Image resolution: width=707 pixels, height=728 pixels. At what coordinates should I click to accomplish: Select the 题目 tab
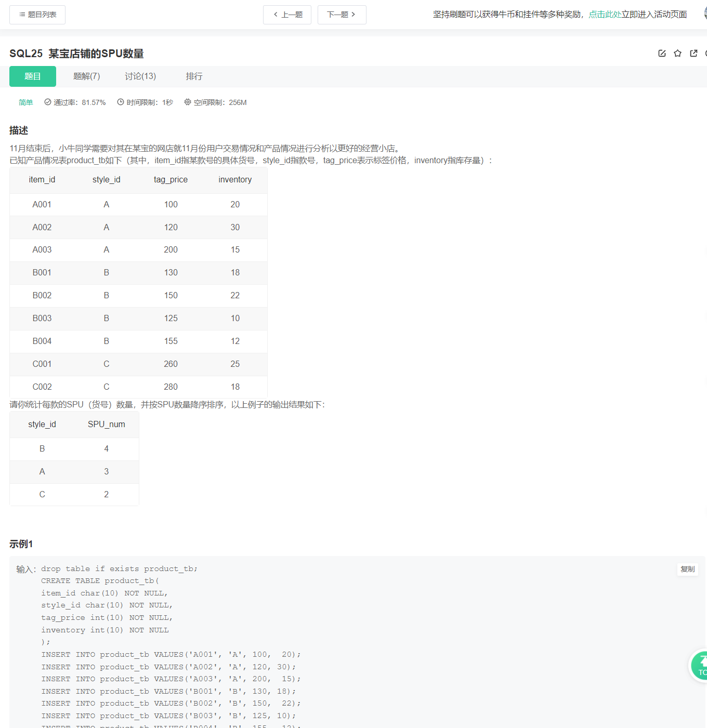(33, 76)
